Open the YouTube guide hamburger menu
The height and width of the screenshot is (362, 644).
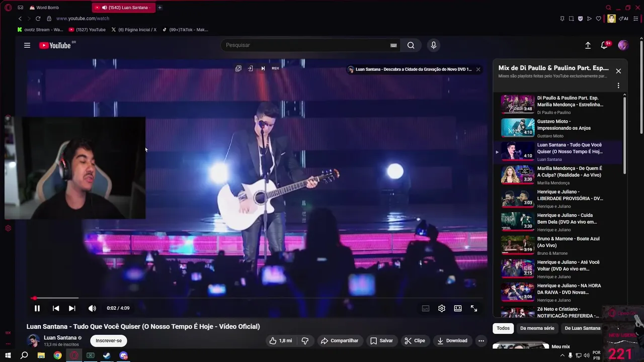[x=27, y=45]
